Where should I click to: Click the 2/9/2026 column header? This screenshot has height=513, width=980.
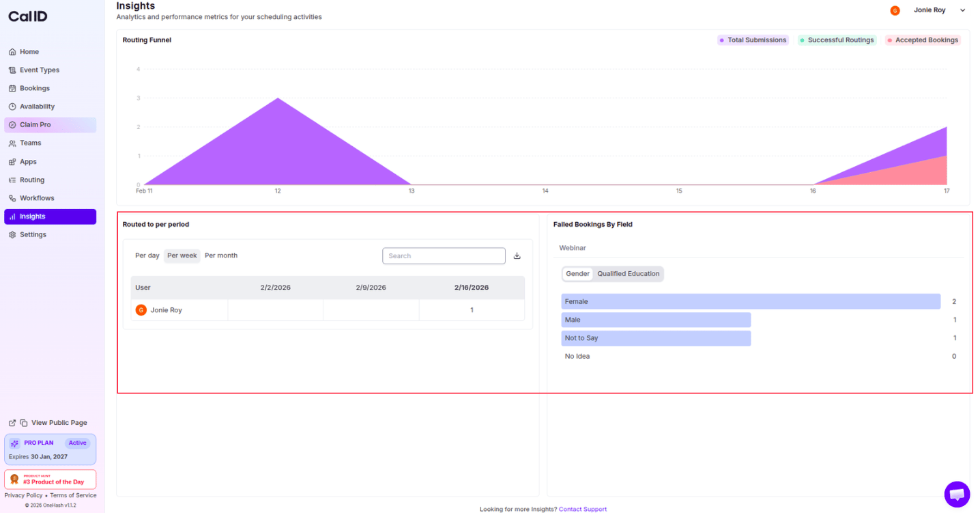371,288
